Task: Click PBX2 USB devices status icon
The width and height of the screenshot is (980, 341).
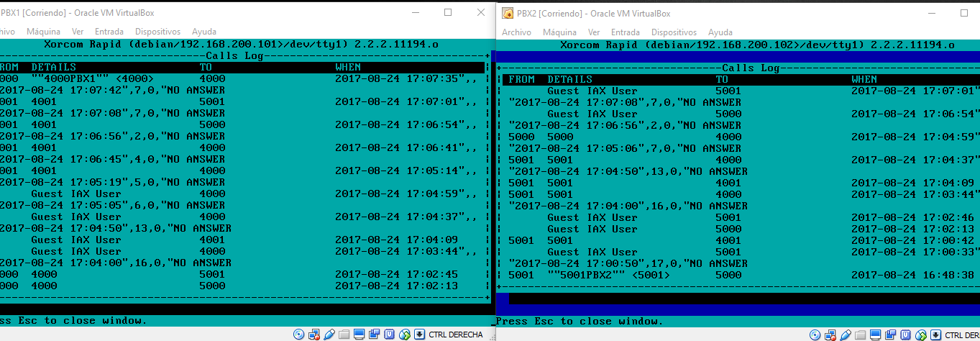Action: (x=846, y=335)
